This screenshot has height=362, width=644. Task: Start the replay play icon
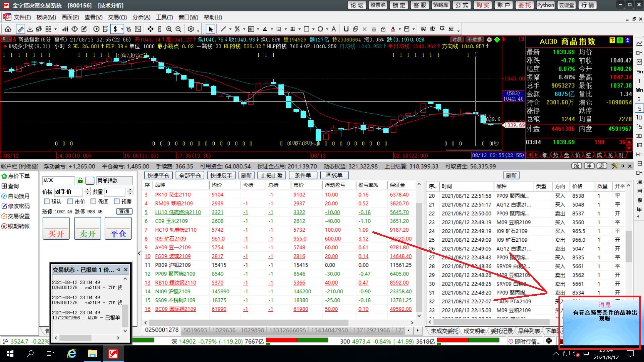(96, 29)
